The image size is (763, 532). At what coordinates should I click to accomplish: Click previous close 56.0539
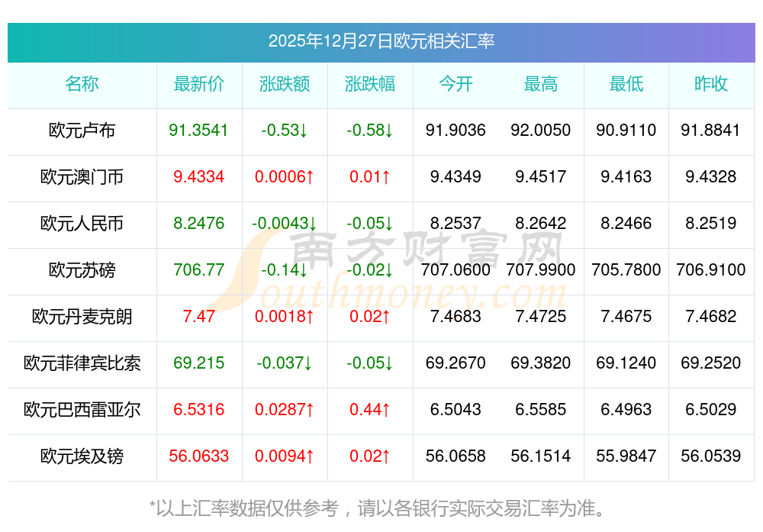pyautogui.click(x=711, y=456)
